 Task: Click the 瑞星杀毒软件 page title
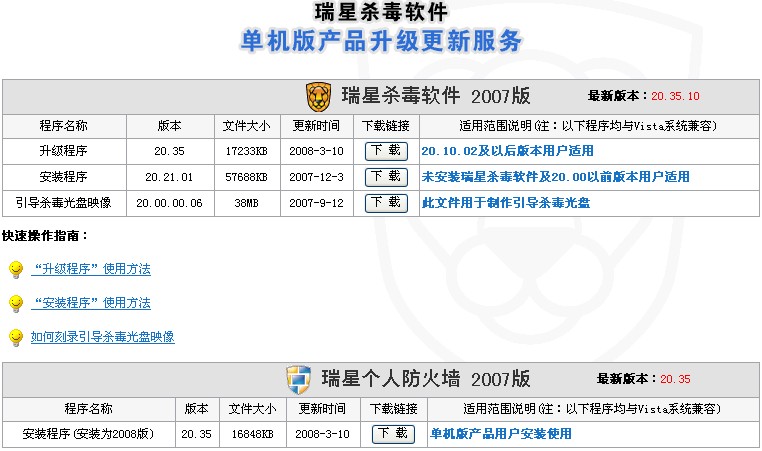click(x=381, y=12)
